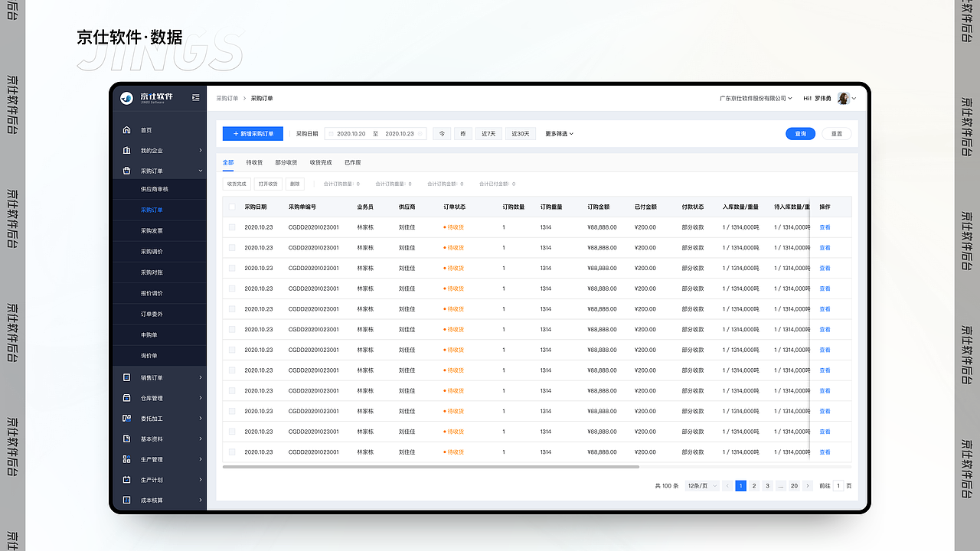Click the 查询 search button
Screen dimensions: 980x551
tap(800, 134)
